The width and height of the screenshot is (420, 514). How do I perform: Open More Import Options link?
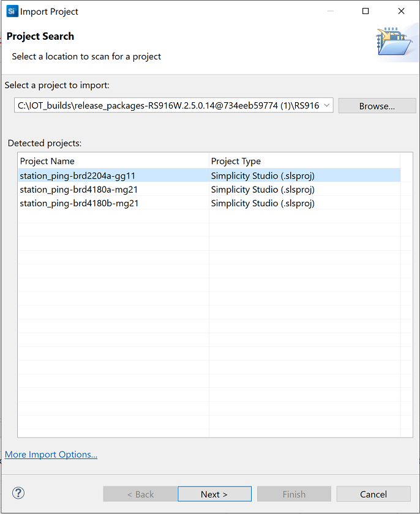click(x=51, y=455)
